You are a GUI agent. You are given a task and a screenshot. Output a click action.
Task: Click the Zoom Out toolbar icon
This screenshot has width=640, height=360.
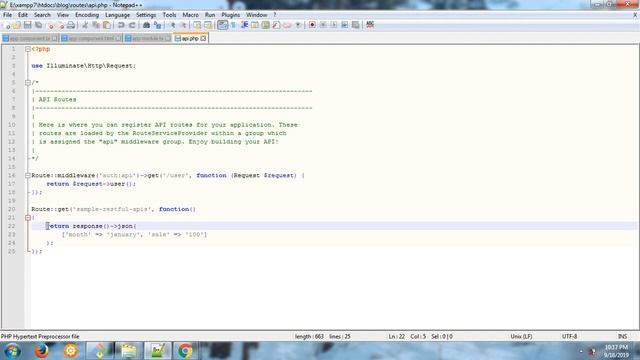(x=183, y=25)
